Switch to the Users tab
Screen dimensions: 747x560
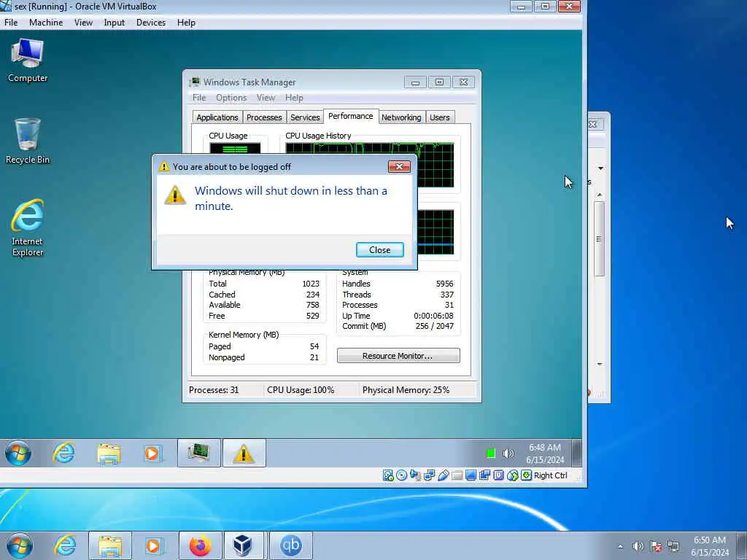[x=439, y=117]
